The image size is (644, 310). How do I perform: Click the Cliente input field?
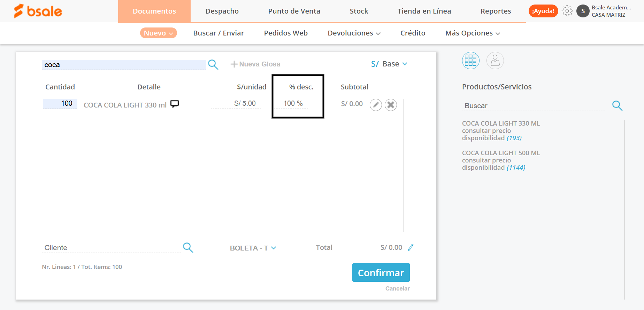111,248
